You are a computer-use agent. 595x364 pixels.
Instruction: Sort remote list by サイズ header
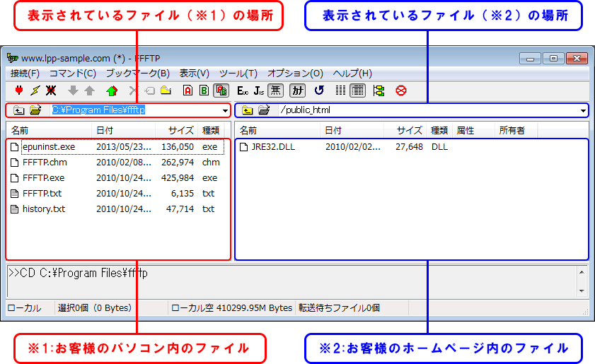tap(405, 131)
